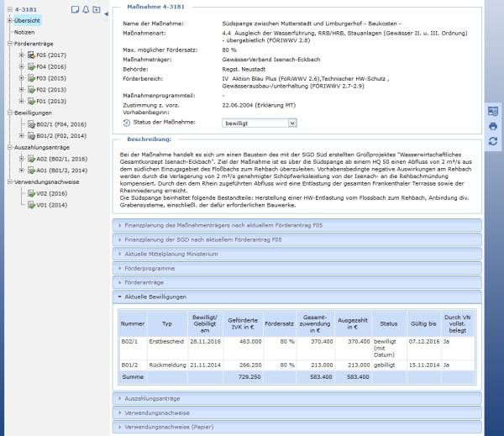This screenshot has width=504, height=436.
Task: Click the note icon beside 4-3181
Action: click(x=75, y=9)
